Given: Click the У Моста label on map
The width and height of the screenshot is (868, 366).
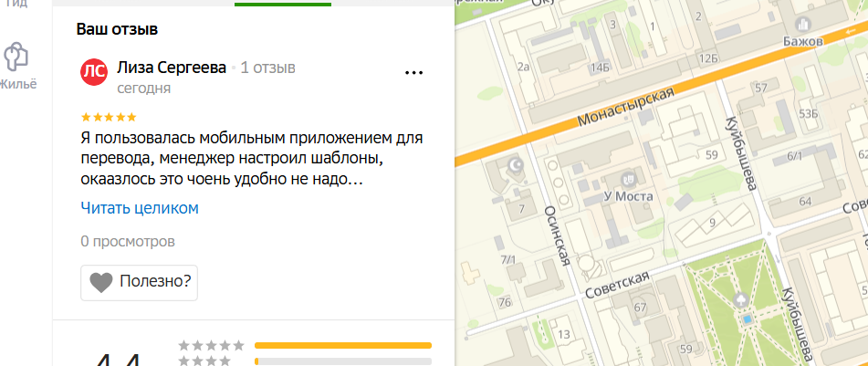Looking at the screenshot, I should (628, 196).
